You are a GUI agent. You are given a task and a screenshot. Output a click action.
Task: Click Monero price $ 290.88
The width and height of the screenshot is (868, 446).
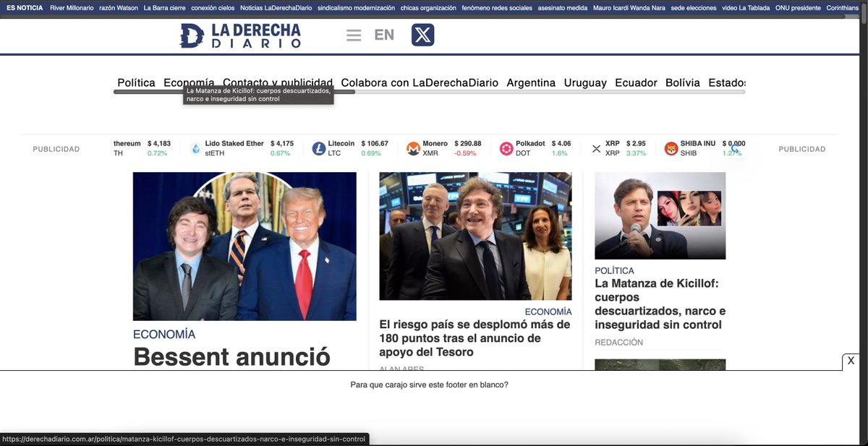pyautogui.click(x=468, y=143)
